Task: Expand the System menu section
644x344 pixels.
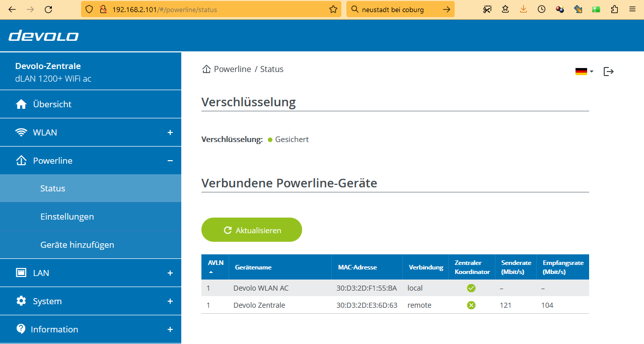Action: 170,301
